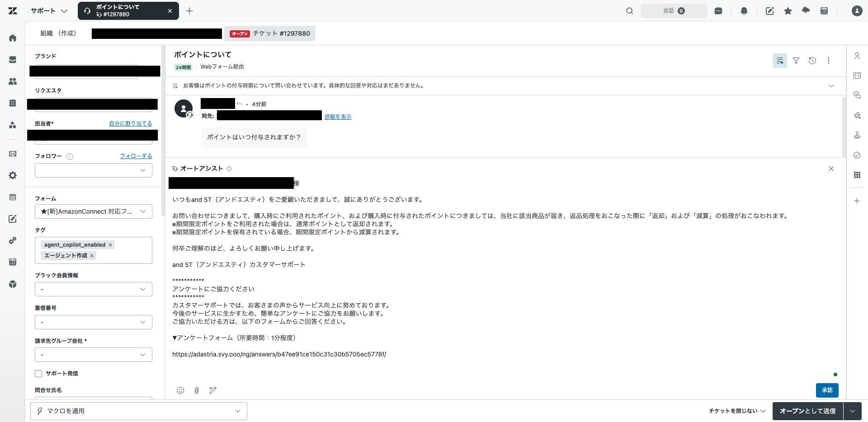Open the フォロワー dropdown

coord(94,170)
